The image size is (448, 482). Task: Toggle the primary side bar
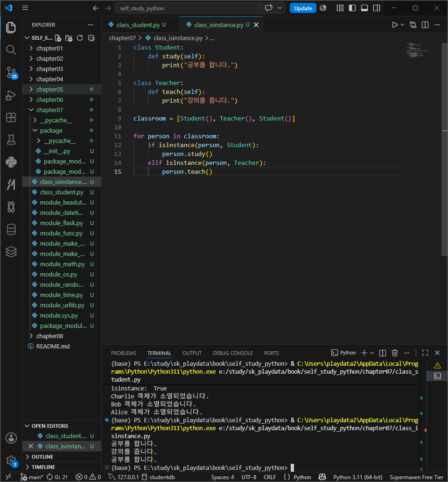[x=352, y=8]
